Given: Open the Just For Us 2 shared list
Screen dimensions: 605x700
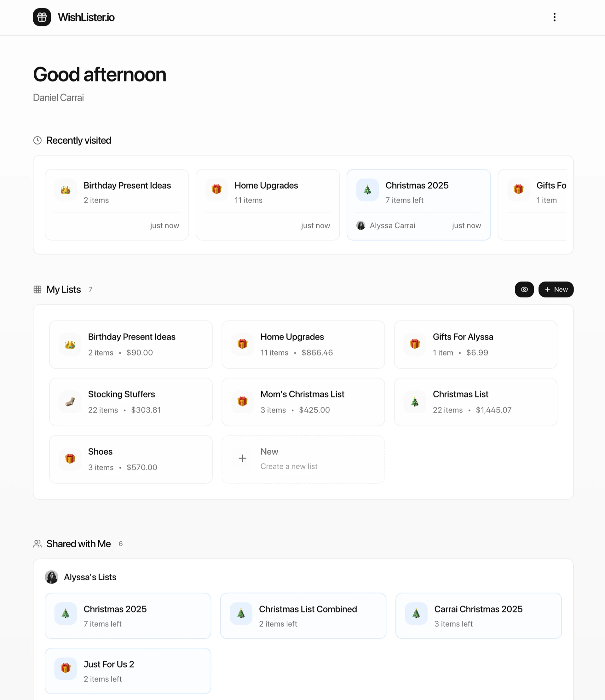Looking at the screenshot, I should click(x=128, y=671).
